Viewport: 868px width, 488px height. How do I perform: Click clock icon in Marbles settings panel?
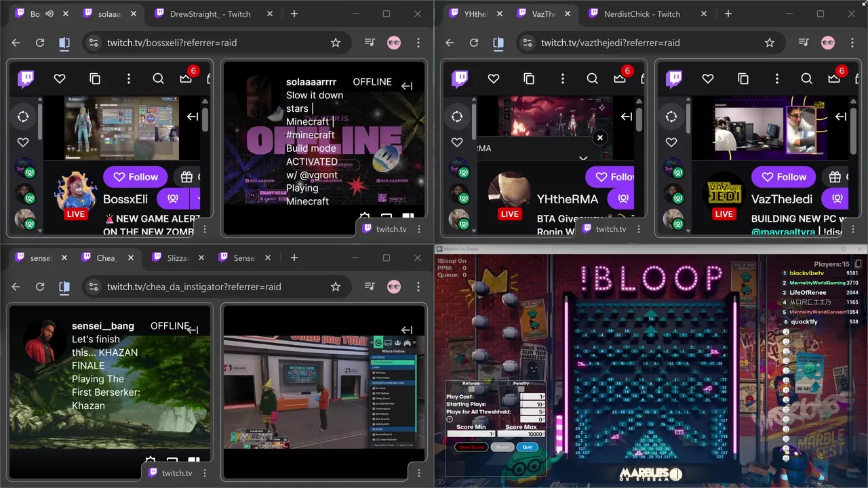click(450, 420)
